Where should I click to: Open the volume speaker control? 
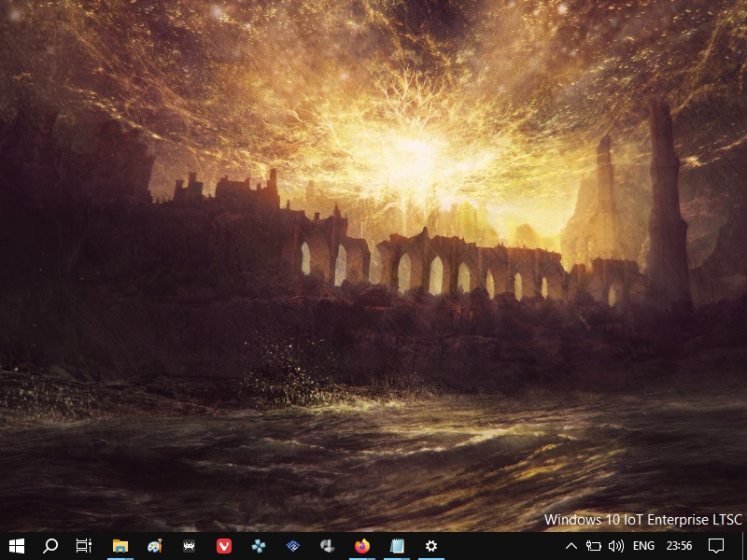pos(616,546)
